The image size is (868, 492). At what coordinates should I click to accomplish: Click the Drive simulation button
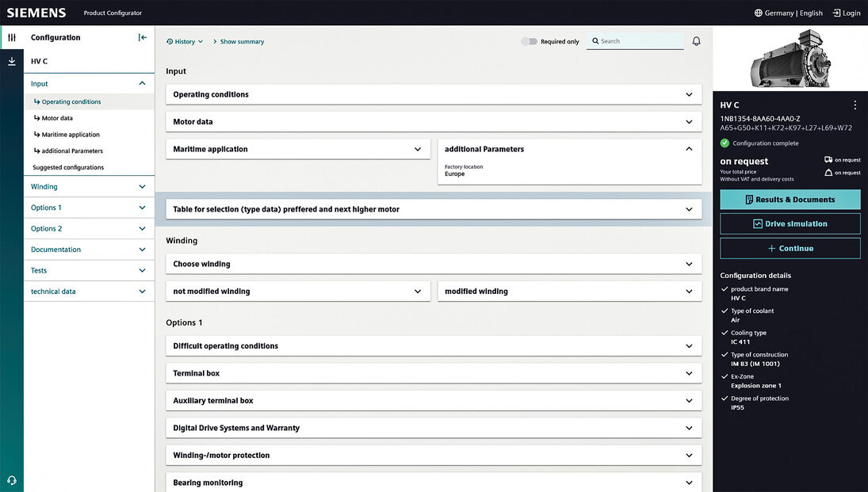point(790,224)
